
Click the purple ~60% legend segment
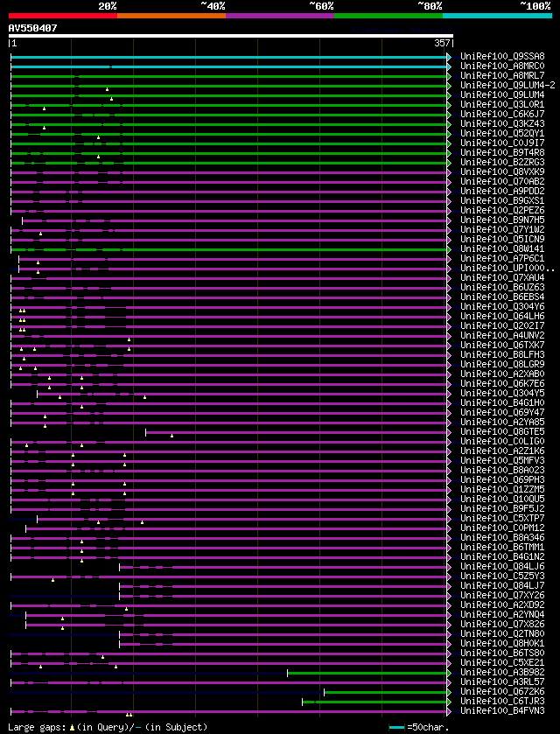pyautogui.click(x=280, y=16)
